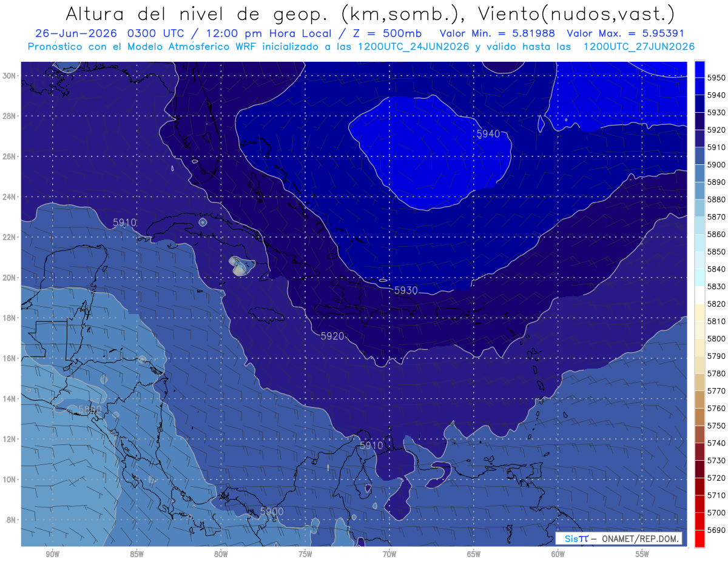Click the 75W longitude axis label
Image resolution: width=728 pixels, height=562 pixels.
(305, 554)
